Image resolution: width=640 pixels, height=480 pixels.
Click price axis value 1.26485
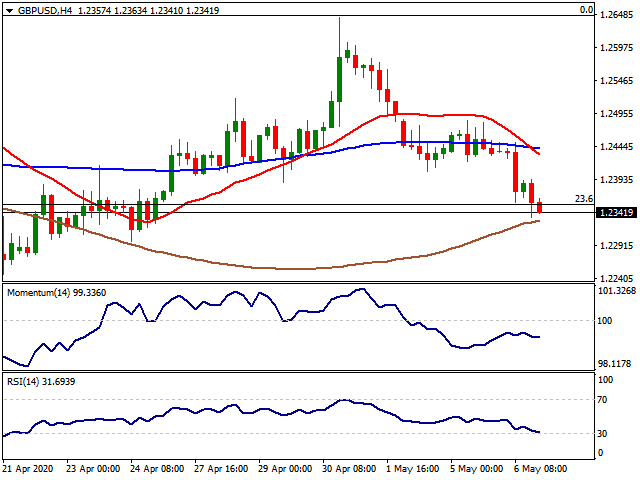(x=616, y=15)
